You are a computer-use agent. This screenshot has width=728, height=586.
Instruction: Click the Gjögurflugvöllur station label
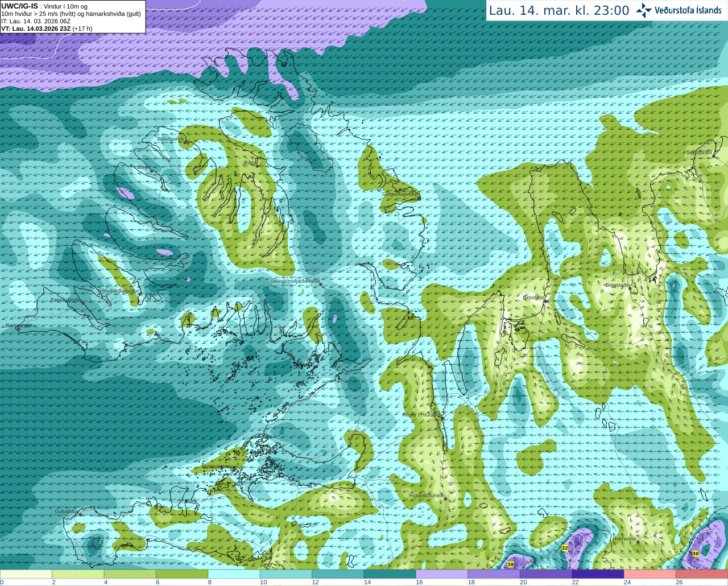400,194
